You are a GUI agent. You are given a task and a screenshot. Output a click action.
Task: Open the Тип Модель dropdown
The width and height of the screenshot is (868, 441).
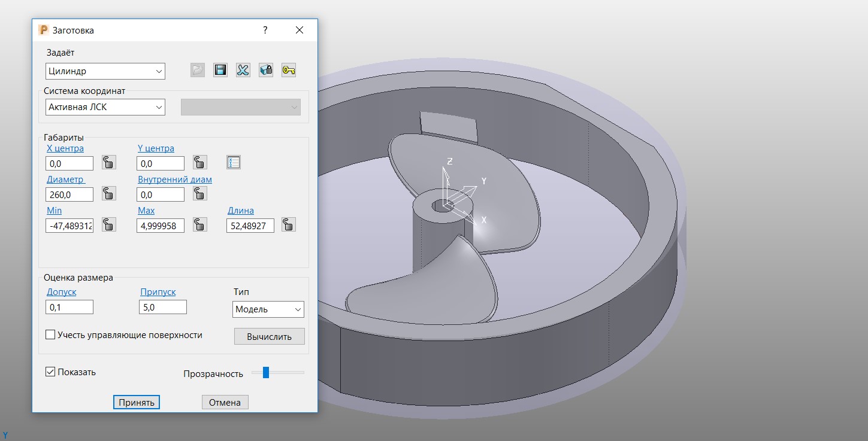pos(268,309)
